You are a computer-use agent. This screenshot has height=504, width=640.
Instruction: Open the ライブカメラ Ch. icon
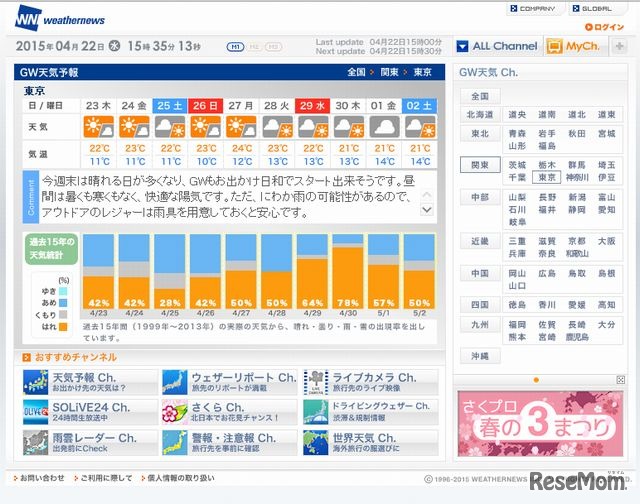(316, 382)
